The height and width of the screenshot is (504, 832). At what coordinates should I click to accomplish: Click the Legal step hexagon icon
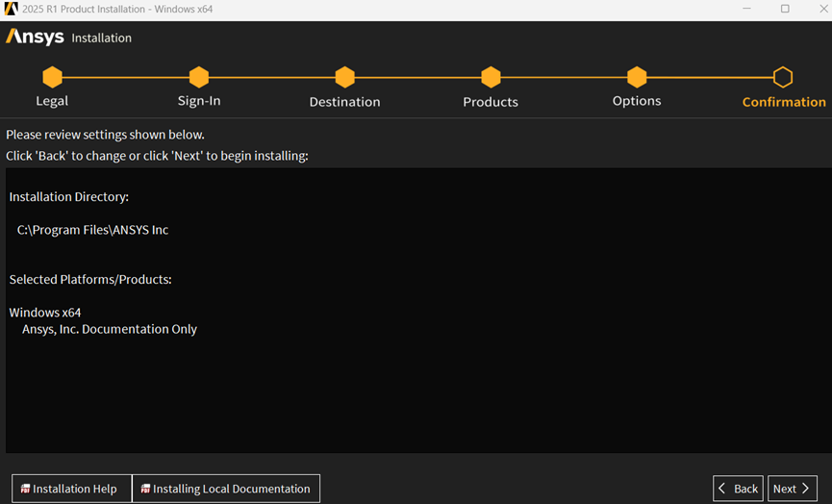53,78
